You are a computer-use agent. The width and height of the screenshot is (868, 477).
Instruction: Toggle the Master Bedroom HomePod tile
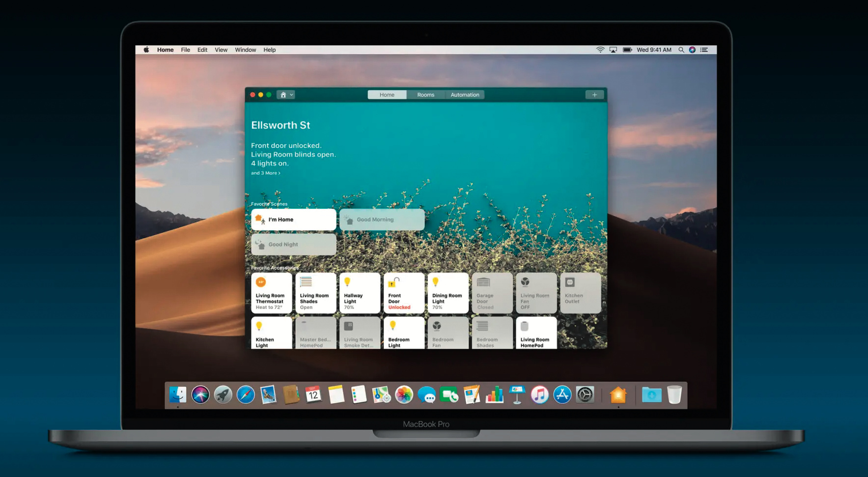[x=315, y=333]
